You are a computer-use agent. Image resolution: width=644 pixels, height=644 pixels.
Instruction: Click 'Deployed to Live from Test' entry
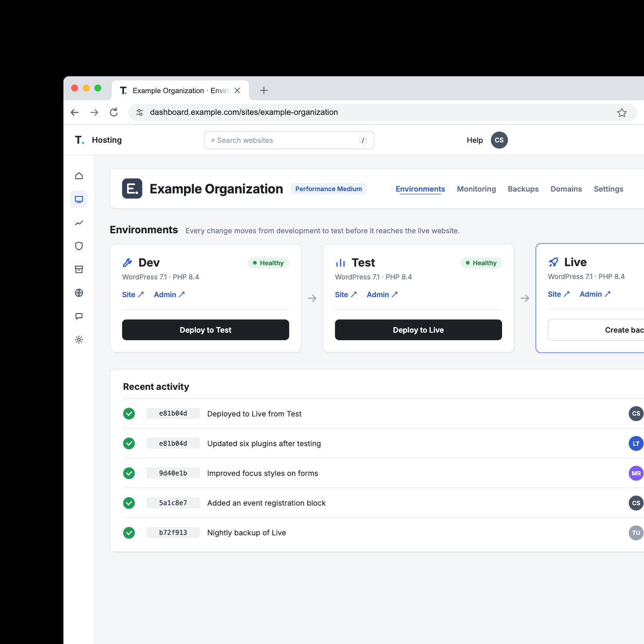coord(254,414)
